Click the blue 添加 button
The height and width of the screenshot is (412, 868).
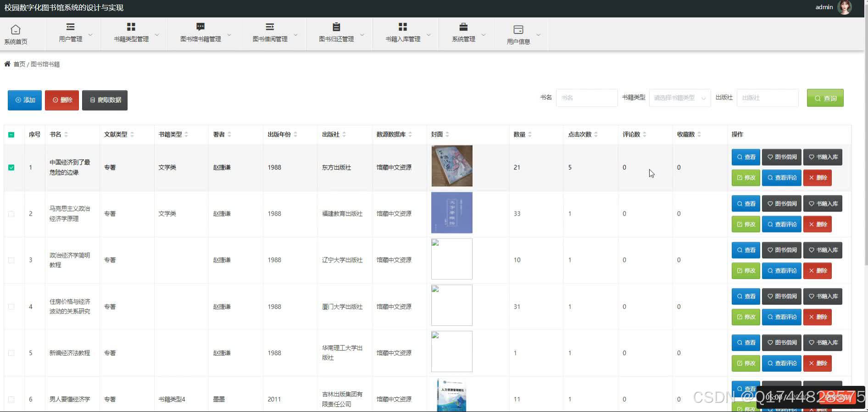pyautogui.click(x=25, y=100)
